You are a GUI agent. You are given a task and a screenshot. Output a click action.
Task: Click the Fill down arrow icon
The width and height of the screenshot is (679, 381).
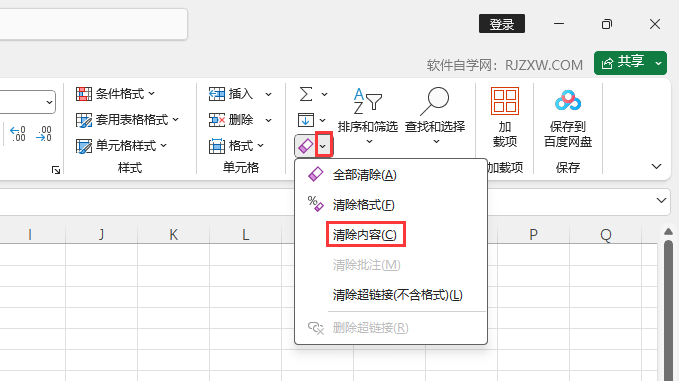coord(306,120)
